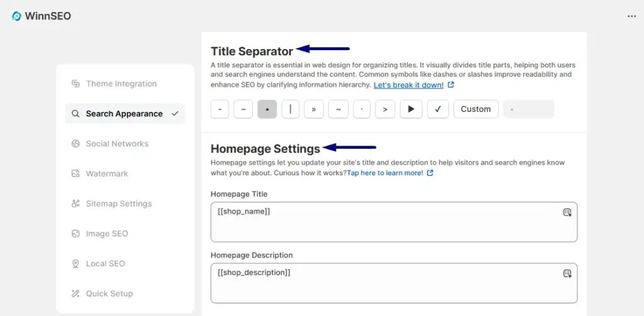This screenshot has width=644, height=316.
Task: Click the Homepage Settings heading
Action: pos(265,148)
